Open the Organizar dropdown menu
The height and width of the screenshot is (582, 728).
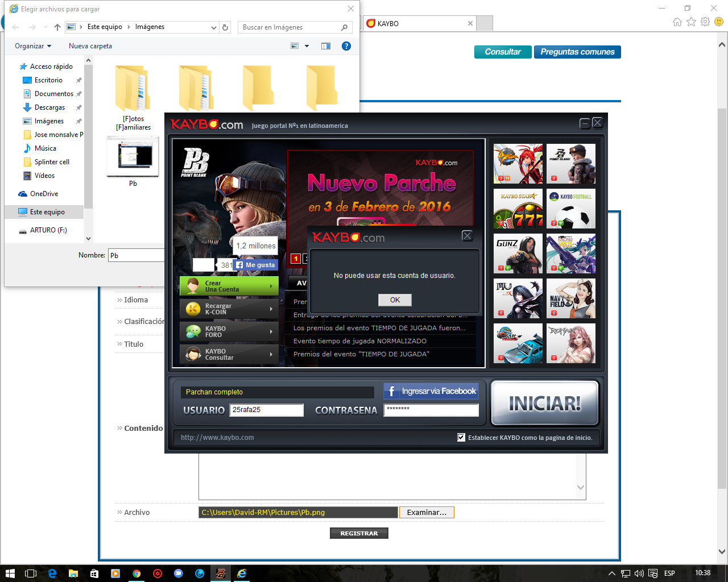click(33, 46)
